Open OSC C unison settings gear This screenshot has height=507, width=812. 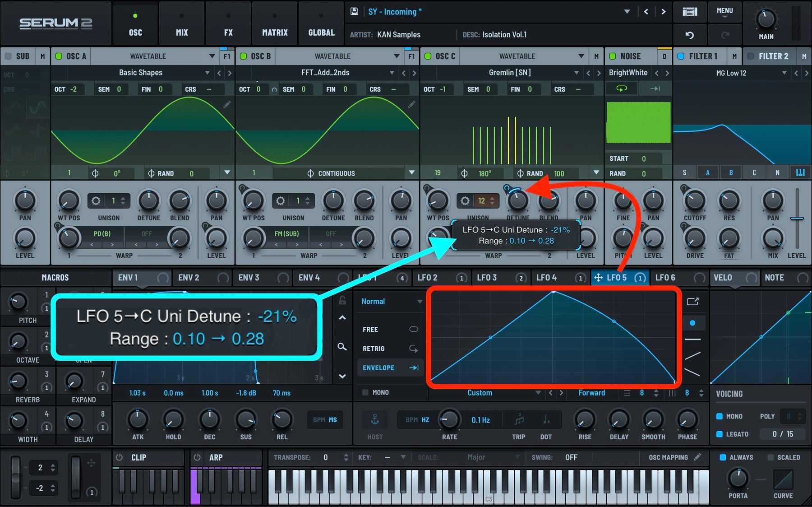click(465, 200)
